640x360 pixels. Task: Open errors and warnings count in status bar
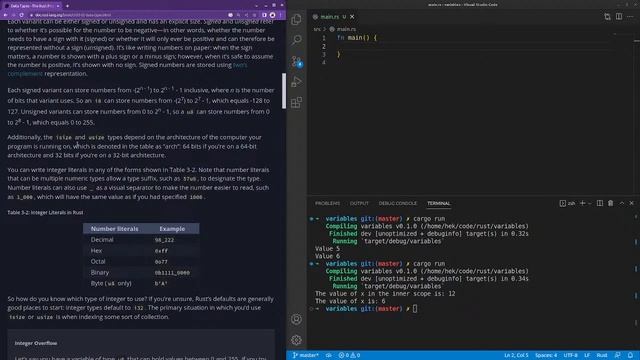pyautogui.click(x=349, y=355)
